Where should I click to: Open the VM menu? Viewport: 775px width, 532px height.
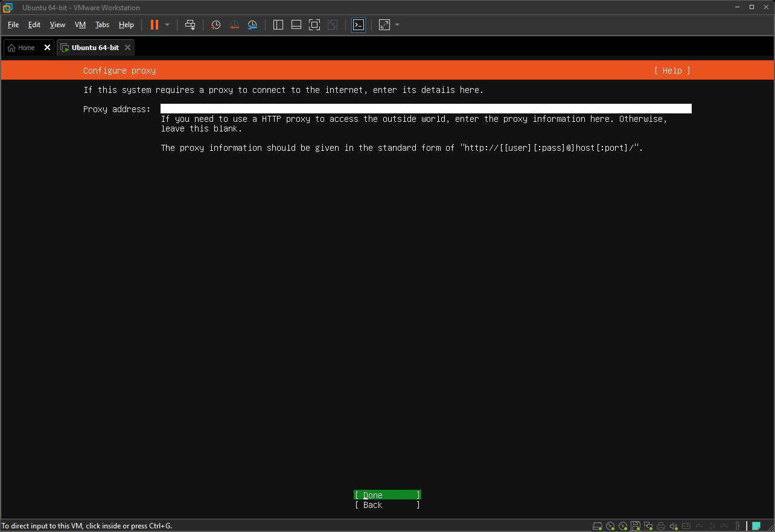point(80,25)
